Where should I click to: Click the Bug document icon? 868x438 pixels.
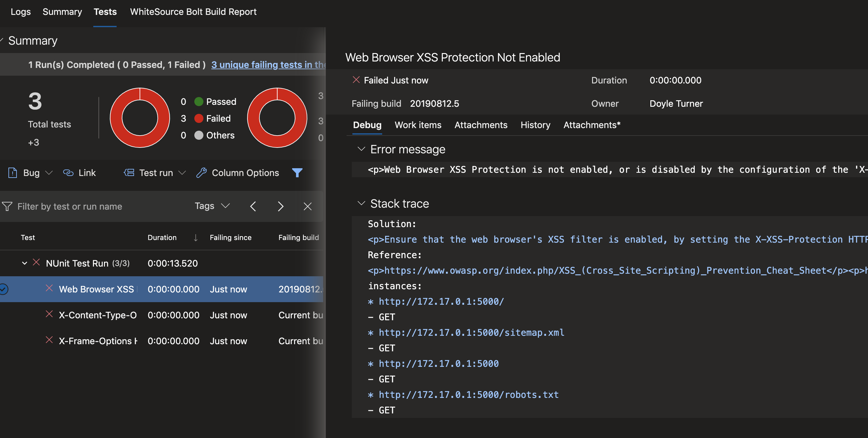coord(12,173)
